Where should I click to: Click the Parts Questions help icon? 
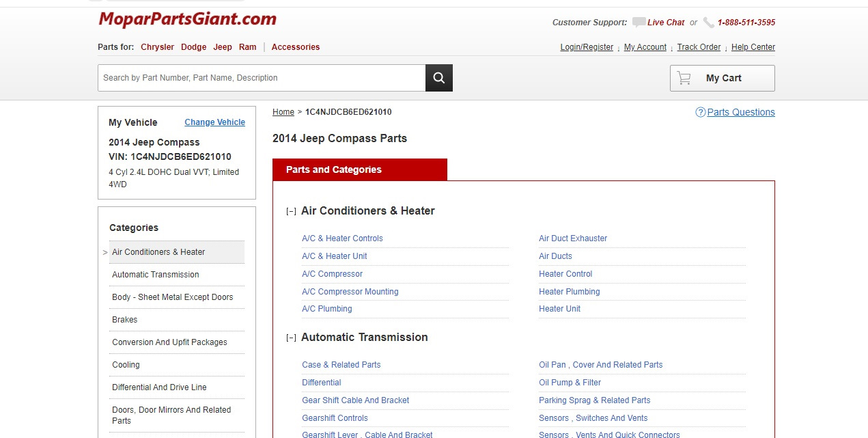pos(700,112)
